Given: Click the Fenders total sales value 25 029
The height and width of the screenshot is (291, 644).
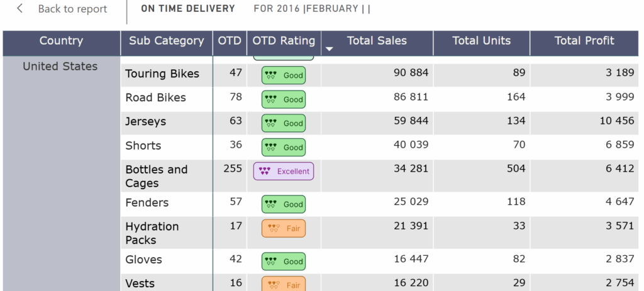Looking at the screenshot, I should point(411,202).
